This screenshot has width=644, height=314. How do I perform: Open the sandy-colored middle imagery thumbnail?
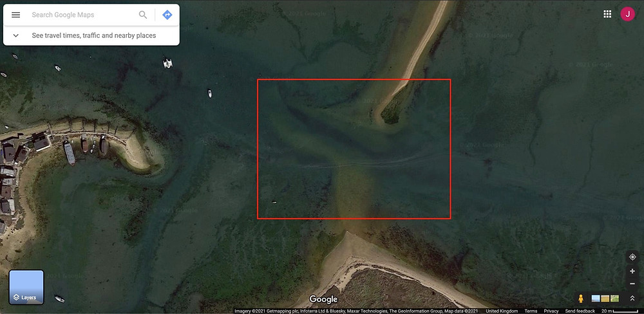605,299
